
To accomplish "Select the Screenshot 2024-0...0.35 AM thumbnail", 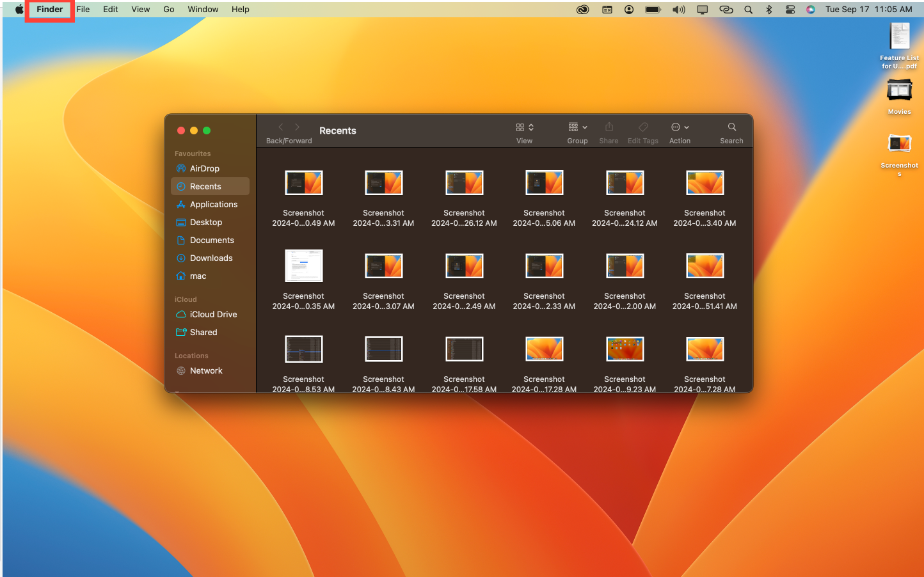I will click(x=303, y=266).
